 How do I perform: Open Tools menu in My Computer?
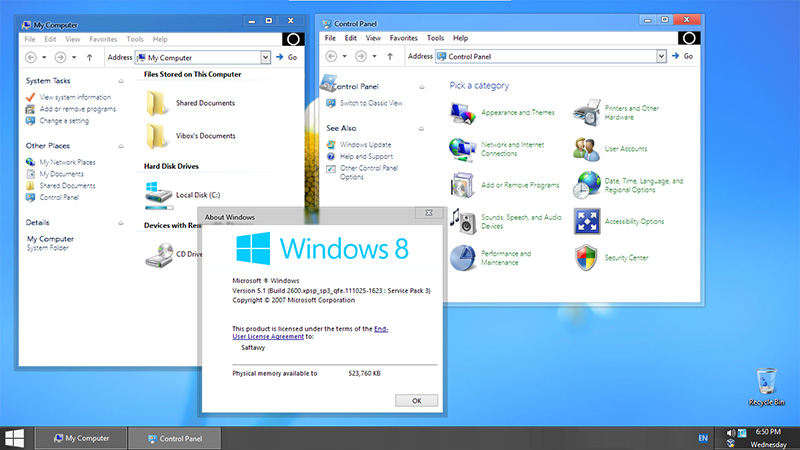point(135,39)
